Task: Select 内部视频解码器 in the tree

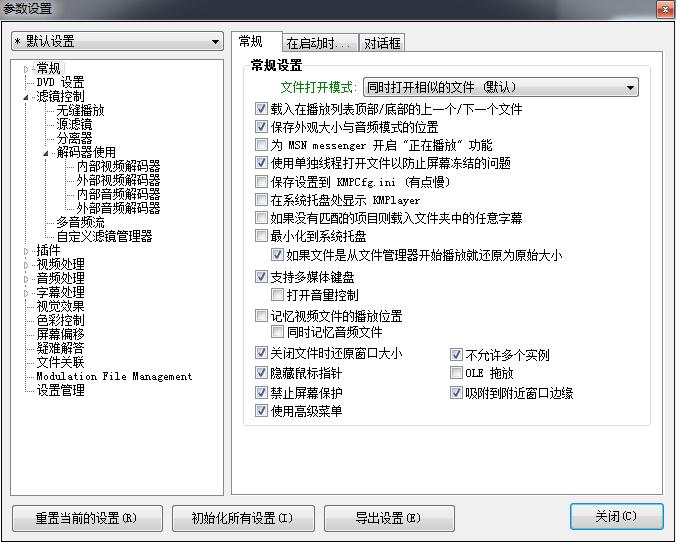Action: (119, 166)
